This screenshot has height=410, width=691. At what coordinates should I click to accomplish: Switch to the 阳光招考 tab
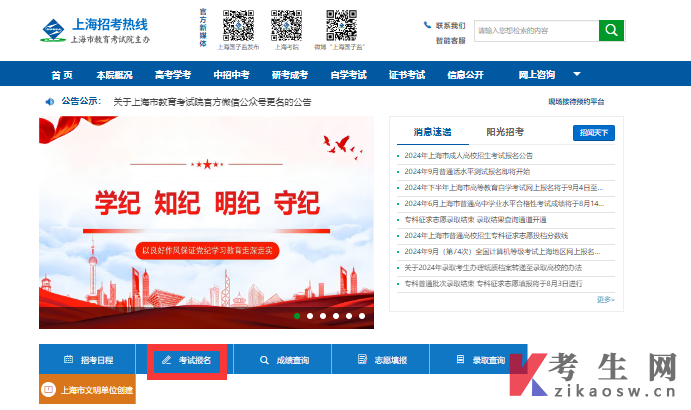[x=505, y=132]
